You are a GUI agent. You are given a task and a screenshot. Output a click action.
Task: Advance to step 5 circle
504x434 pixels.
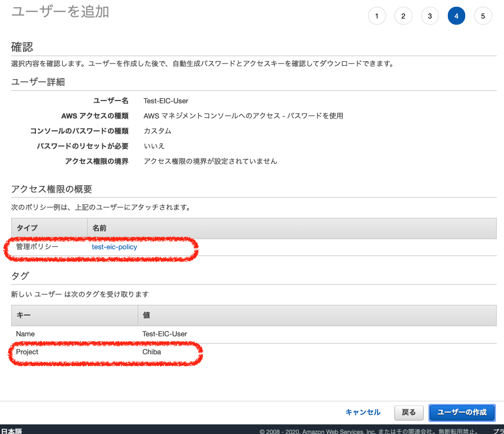tap(483, 16)
